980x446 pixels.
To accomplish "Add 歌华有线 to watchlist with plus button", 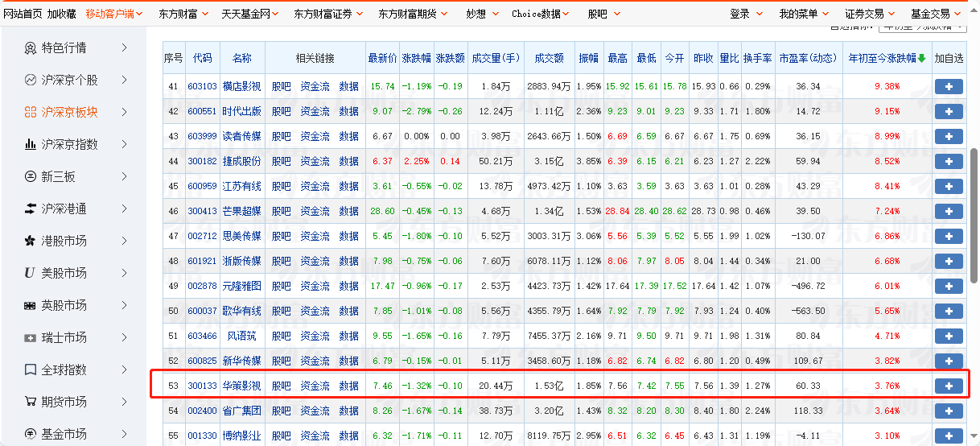I will point(949,312).
